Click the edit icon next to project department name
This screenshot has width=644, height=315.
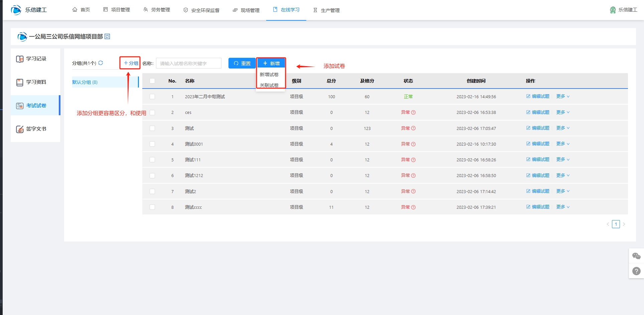tap(107, 36)
